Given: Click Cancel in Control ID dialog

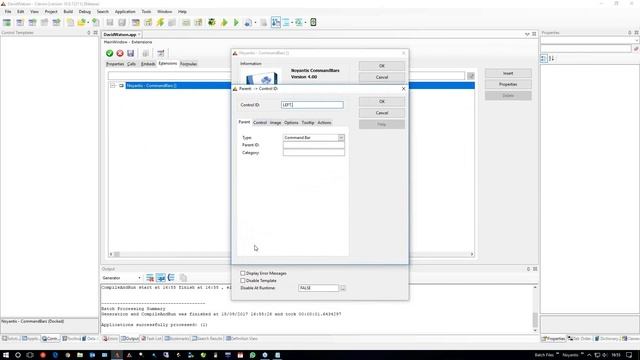Looking at the screenshot, I should [x=382, y=113].
